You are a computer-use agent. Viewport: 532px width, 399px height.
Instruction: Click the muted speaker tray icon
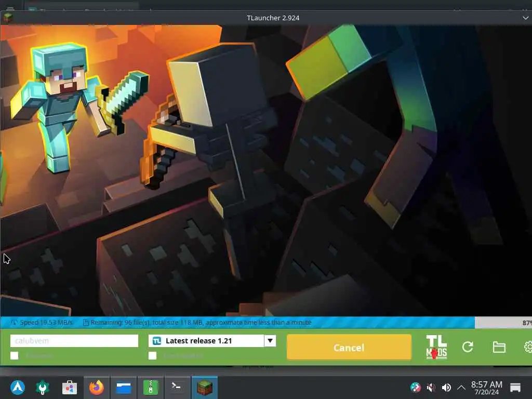(431, 387)
